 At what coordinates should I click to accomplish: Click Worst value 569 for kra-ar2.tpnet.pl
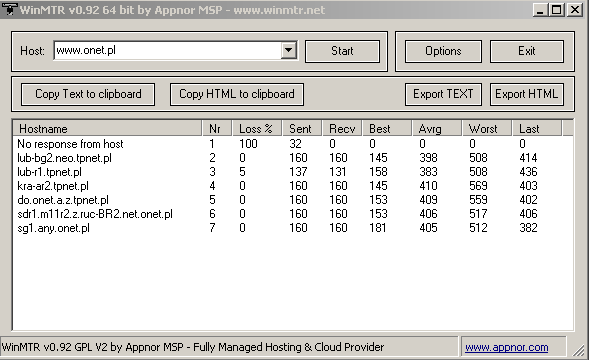click(x=478, y=186)
